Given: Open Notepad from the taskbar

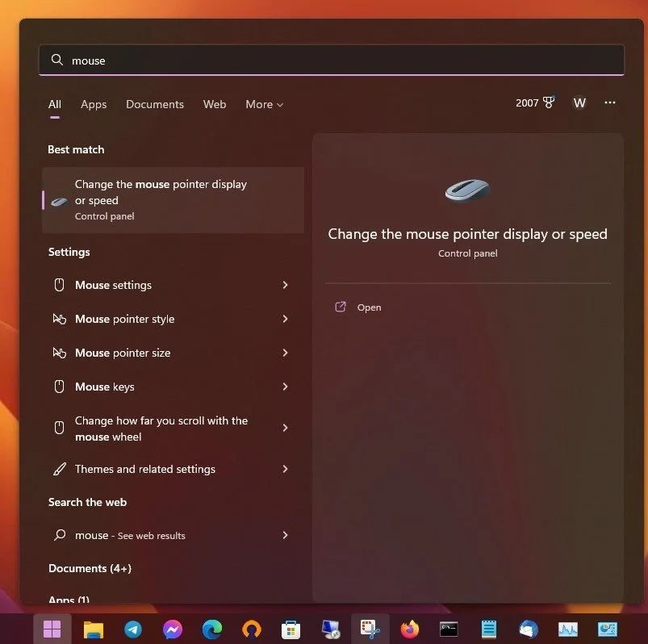Looking at the screenshot, I should pos(488,629).
